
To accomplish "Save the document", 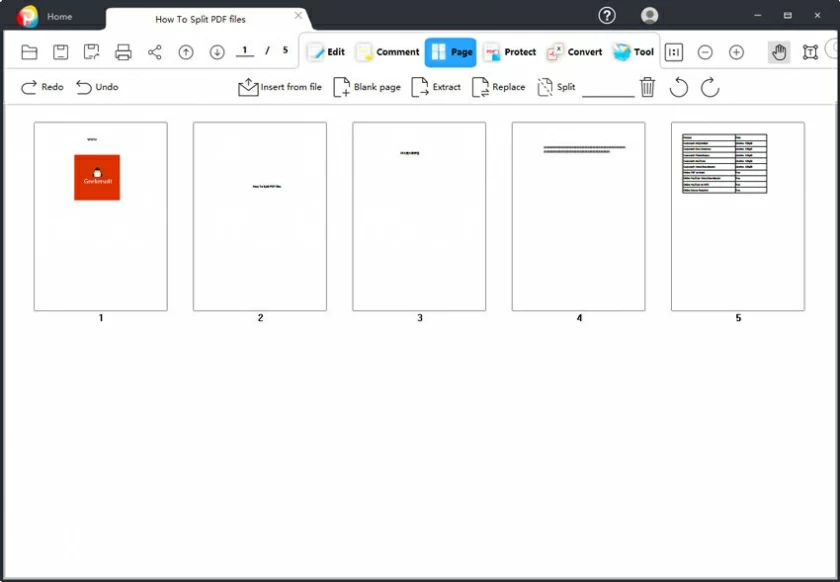I will point(62,52).
